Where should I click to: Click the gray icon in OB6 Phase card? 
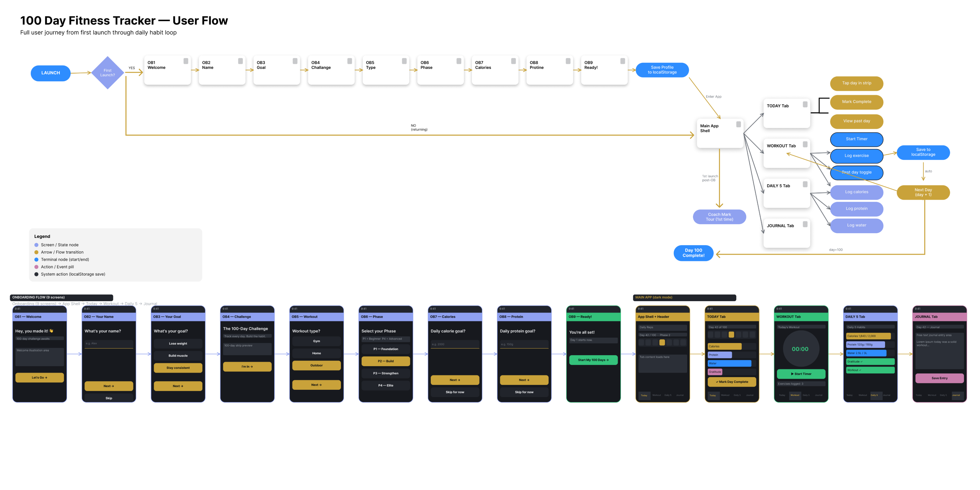[x=459, y=61]
